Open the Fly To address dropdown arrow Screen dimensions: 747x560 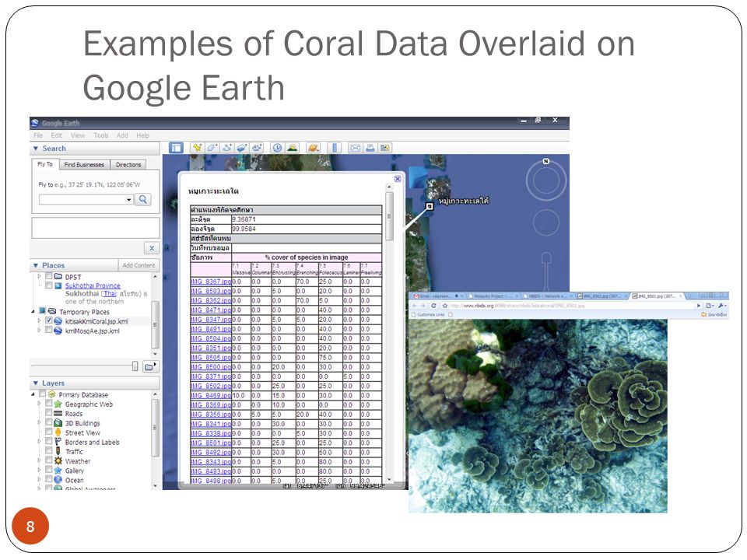[x=129, y=200]
